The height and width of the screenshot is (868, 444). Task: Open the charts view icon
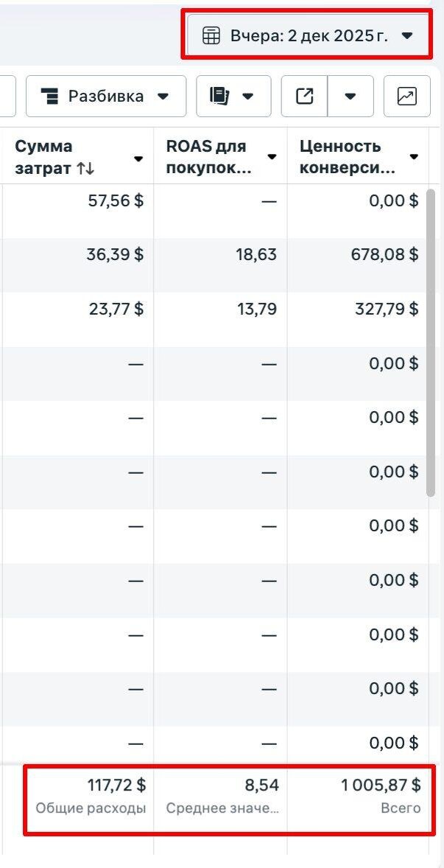click(x=406, y=97)
